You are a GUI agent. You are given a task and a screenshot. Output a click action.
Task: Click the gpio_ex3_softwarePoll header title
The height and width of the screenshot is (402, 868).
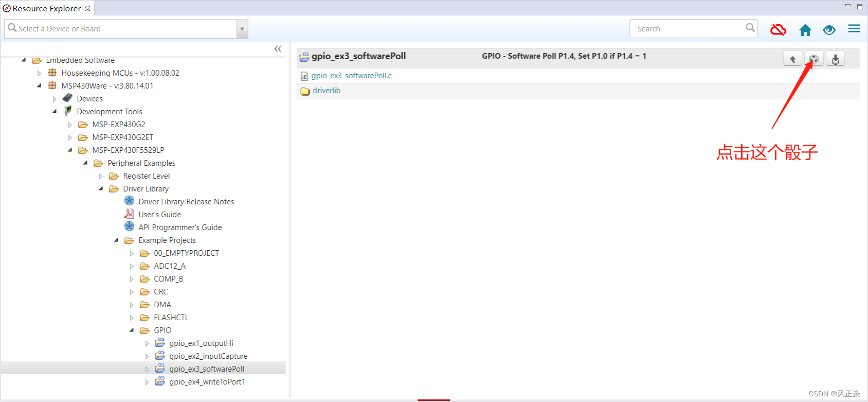[358, 56]
